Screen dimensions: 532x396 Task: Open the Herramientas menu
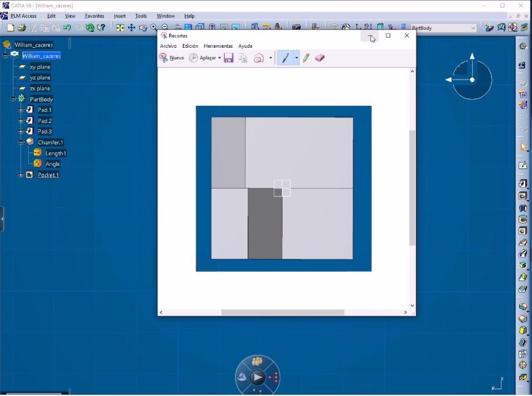tap(218, 46)
